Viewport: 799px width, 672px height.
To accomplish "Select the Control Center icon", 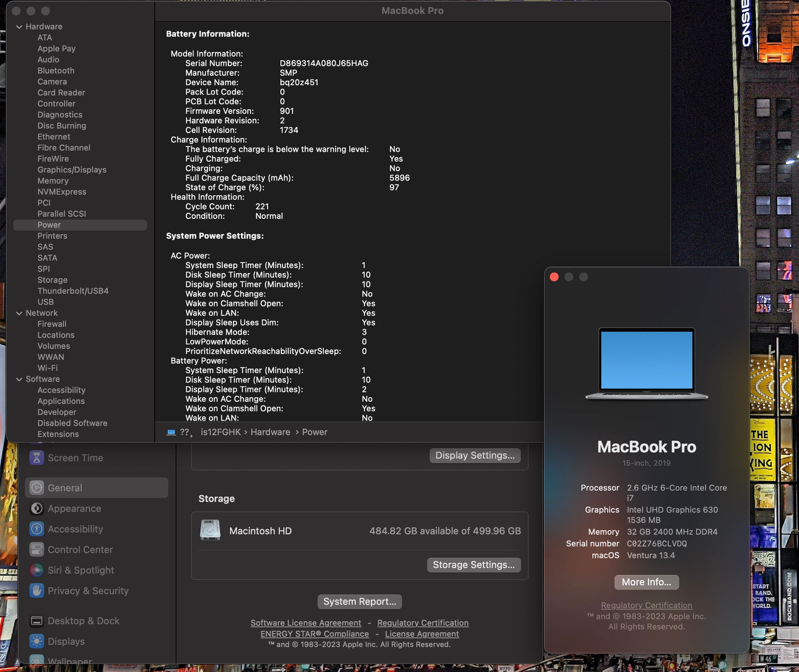I will [36, 549].
